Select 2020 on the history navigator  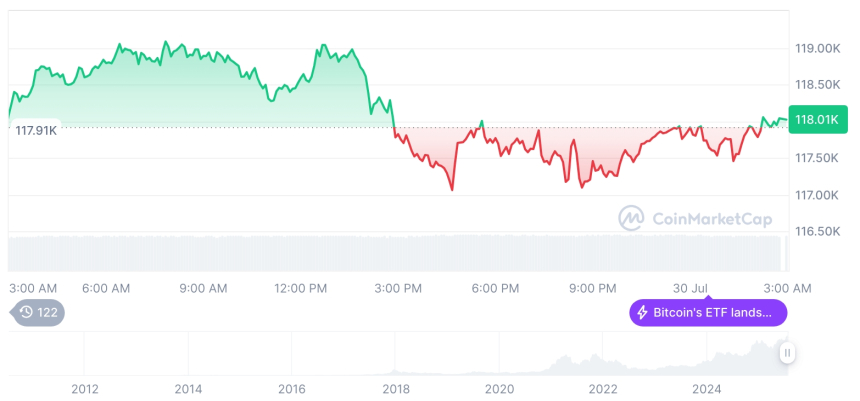[498, 388]
